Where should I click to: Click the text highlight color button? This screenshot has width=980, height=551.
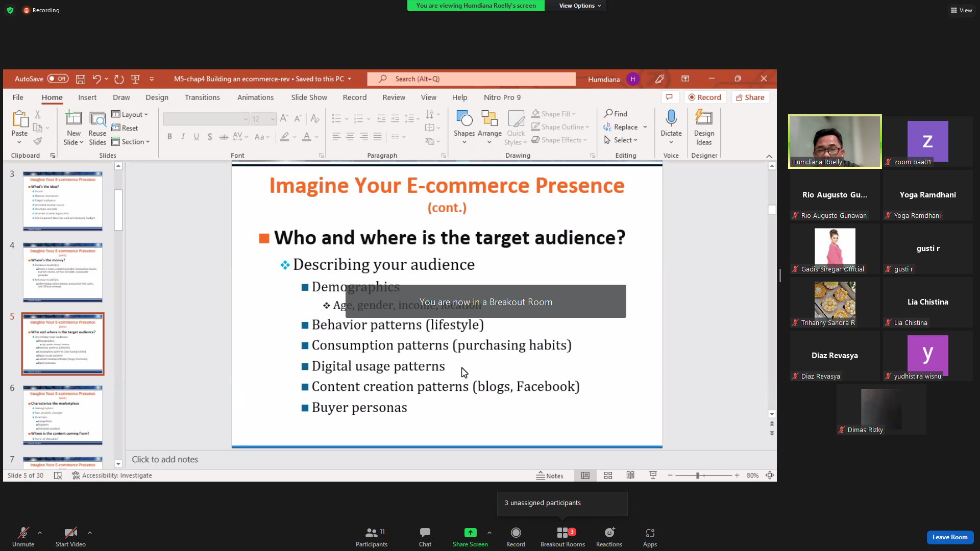coord(285,137)
